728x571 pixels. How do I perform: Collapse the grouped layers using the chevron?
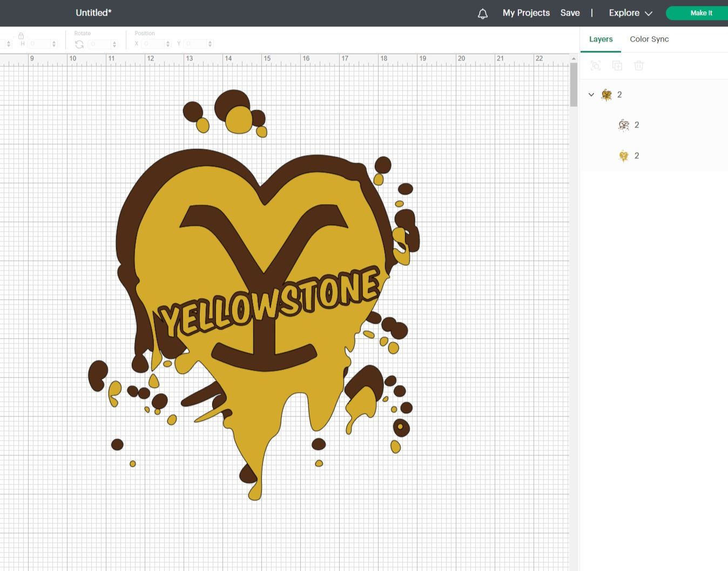coord(591,94)
